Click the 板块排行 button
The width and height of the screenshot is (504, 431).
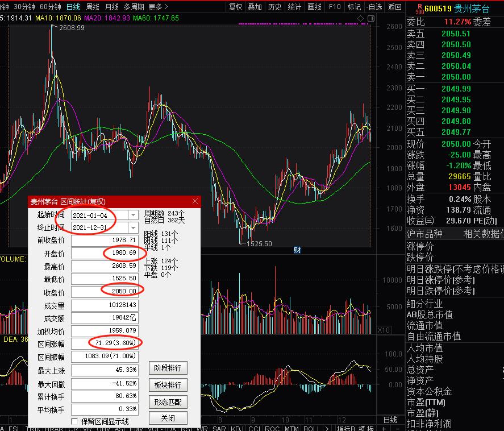168,385
